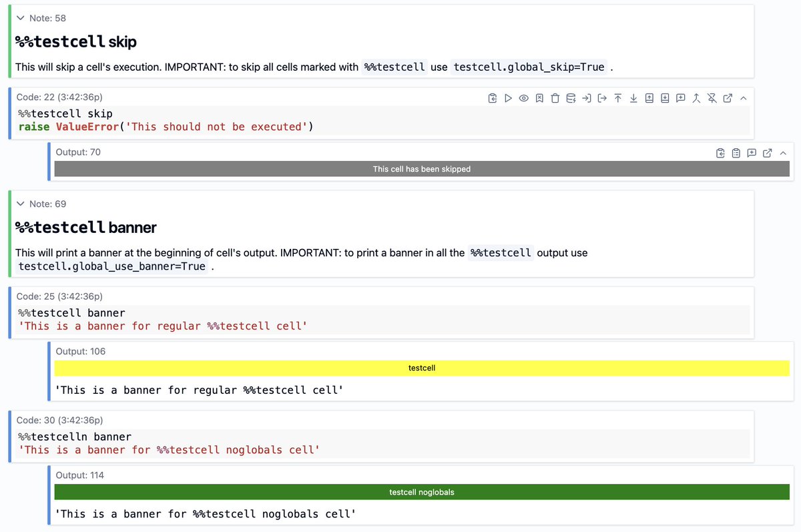Run Code 22 with the play icon
The height and width of the screenshot is (532, 801).
508,98
